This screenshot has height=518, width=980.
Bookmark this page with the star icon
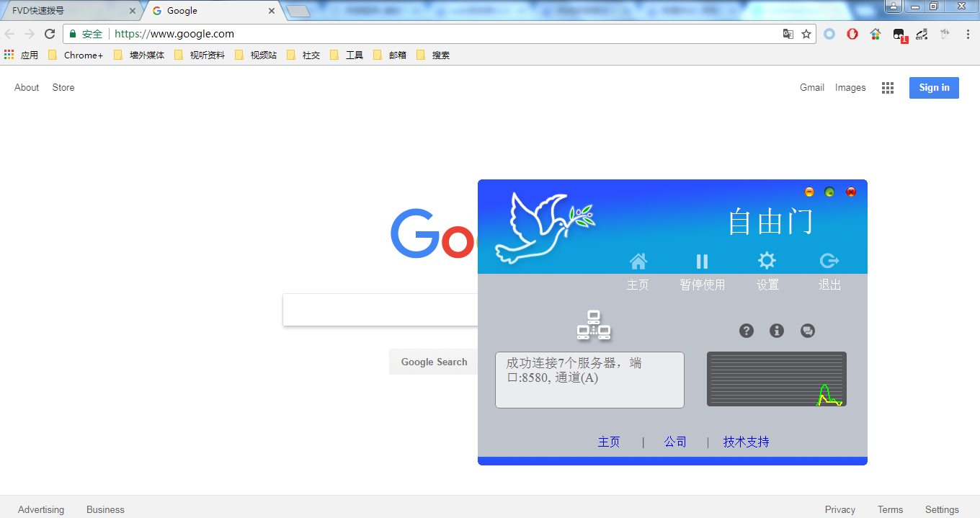point(806,34)
